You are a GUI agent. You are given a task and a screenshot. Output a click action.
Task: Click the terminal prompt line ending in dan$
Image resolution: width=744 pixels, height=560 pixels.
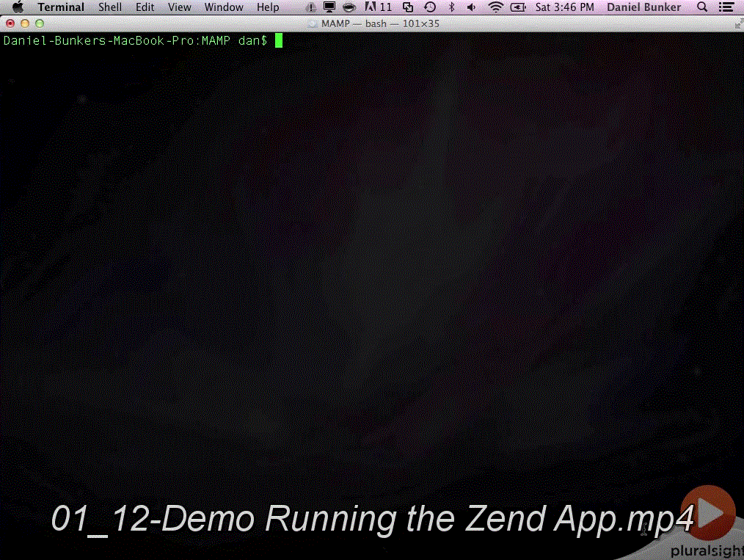[135, 41]
